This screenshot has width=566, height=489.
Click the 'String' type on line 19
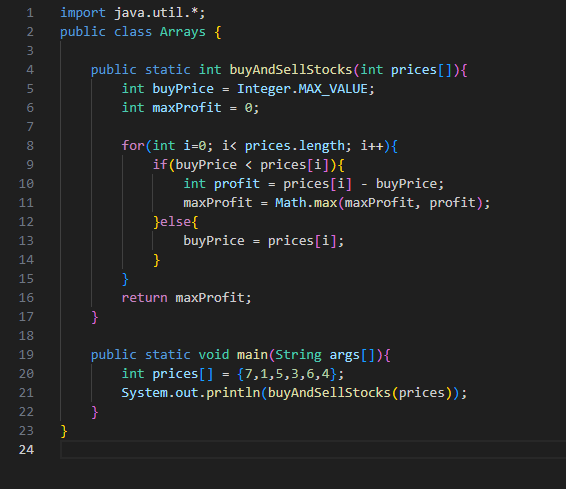click(298, 355)
